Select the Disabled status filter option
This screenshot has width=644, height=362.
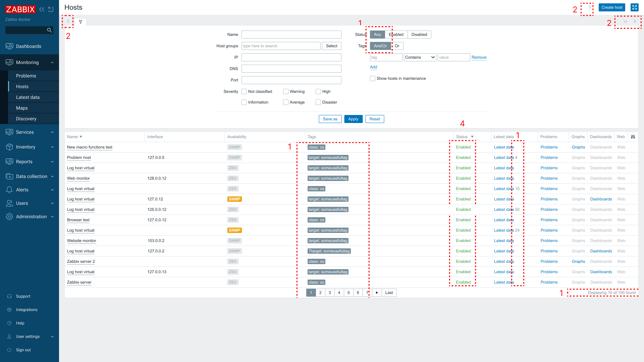click(x=419, y=35)
